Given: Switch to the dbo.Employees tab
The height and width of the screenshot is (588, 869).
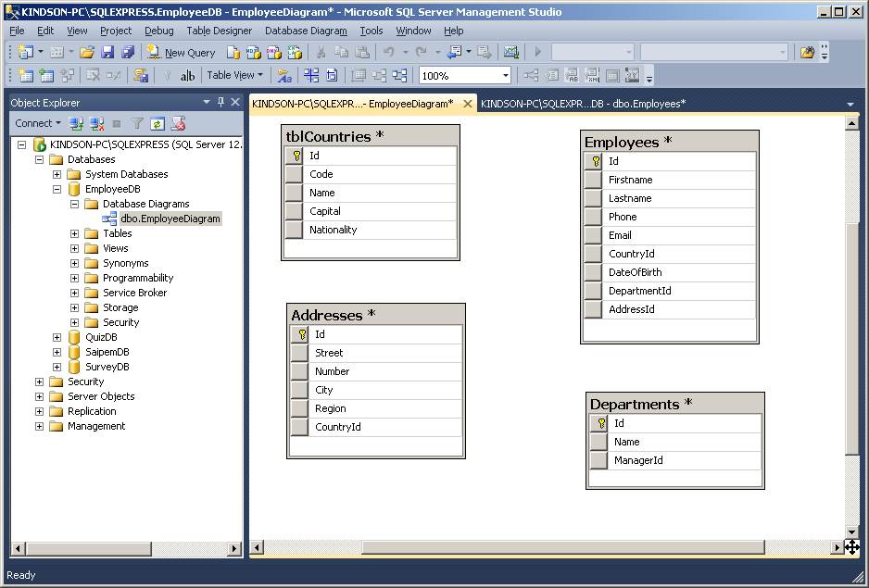Looking at the screenshot, I should (583, 104).
